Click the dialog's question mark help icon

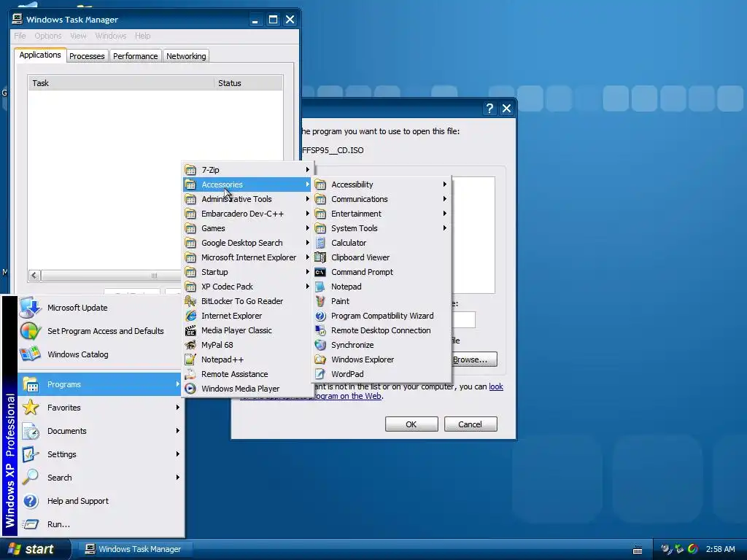pos(489,109)
